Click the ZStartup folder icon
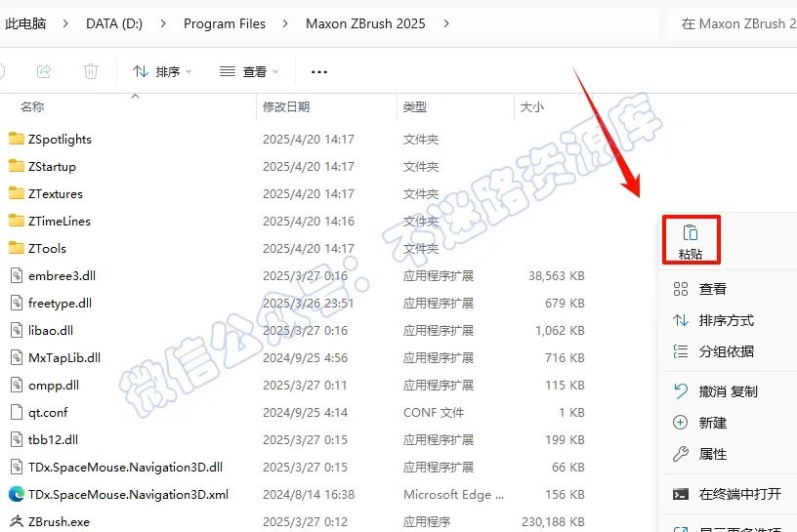797x532 pixels. coord(17,166)
